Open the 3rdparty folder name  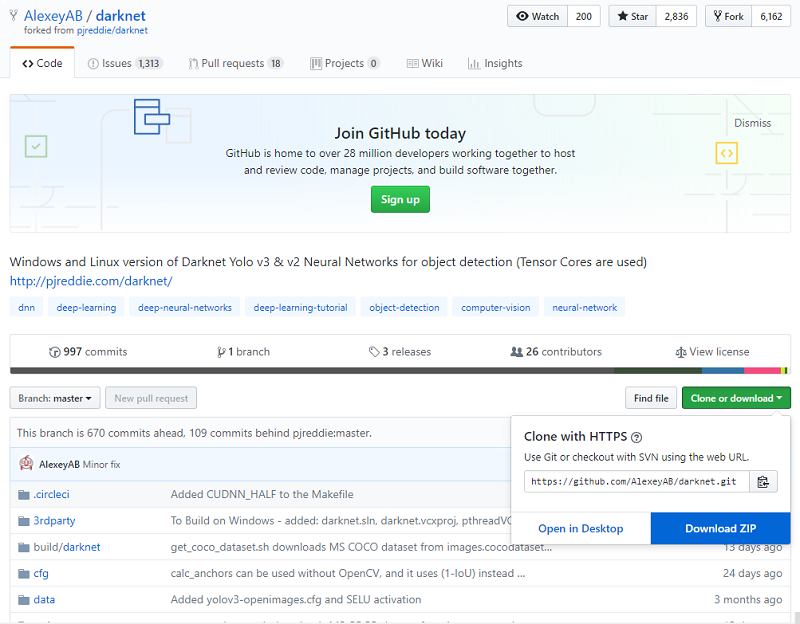pos(54,521)
